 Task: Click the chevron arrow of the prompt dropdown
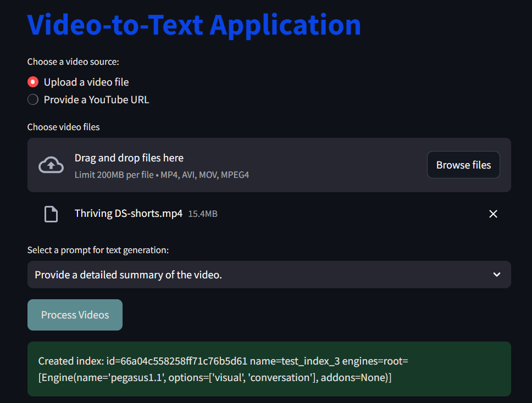[497, 275]
